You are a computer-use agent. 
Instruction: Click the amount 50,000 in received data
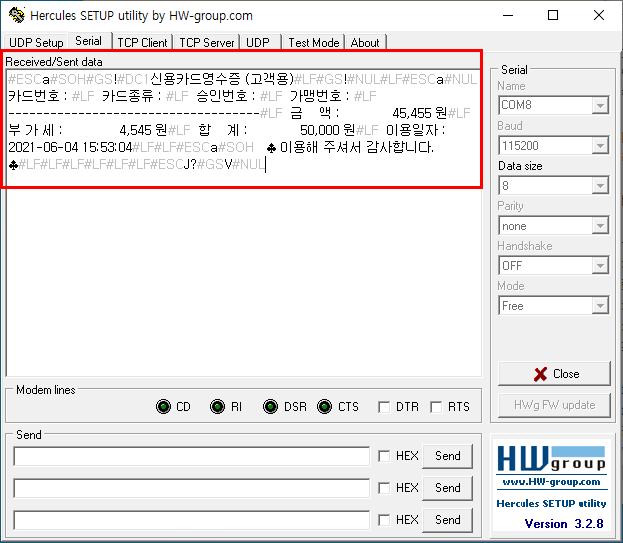click(319, 130)
